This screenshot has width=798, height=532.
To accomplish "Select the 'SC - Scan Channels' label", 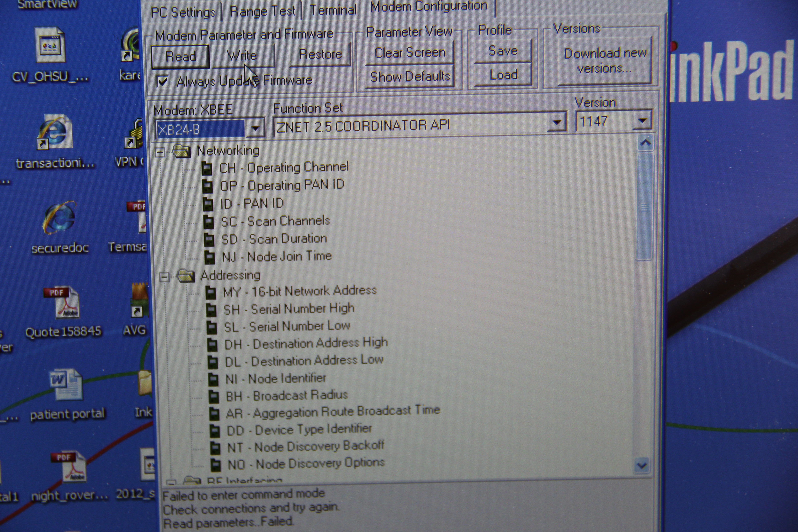I will (x=275, y=221).
